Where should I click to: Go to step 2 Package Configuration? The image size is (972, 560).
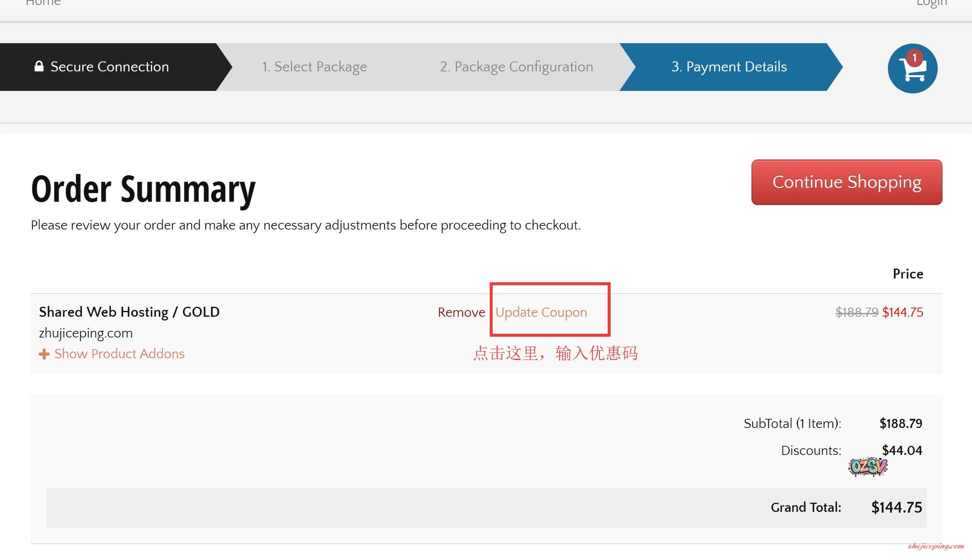pos(516,67)
